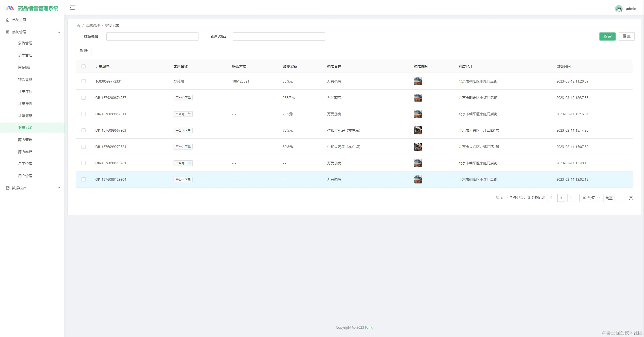Viewport: 644px width, 337px height.
Task: Click the app logo icon
Action: point(10,8)
